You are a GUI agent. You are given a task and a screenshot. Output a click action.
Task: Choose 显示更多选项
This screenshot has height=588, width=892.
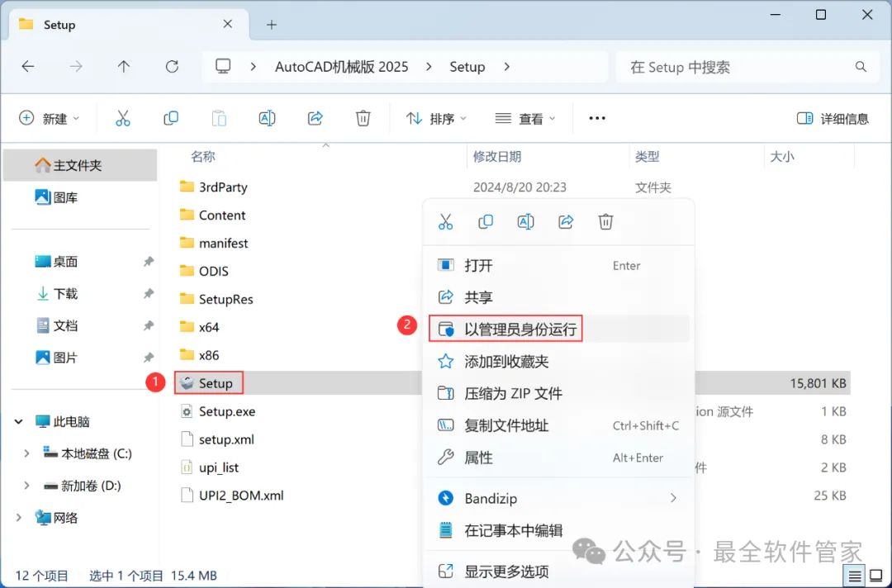coord(557,571)
